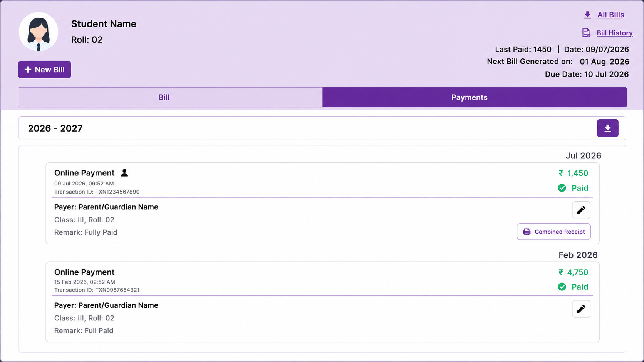This screenshot has height=362, width=644.
Task: Click the Roll: 02 header text
Action: click(87, 40)
